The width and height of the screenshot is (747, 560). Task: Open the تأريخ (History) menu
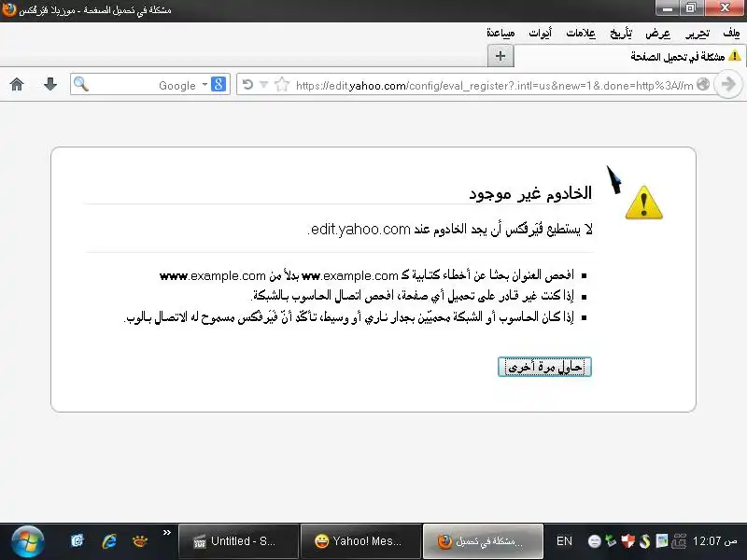(x=621, y=33)
